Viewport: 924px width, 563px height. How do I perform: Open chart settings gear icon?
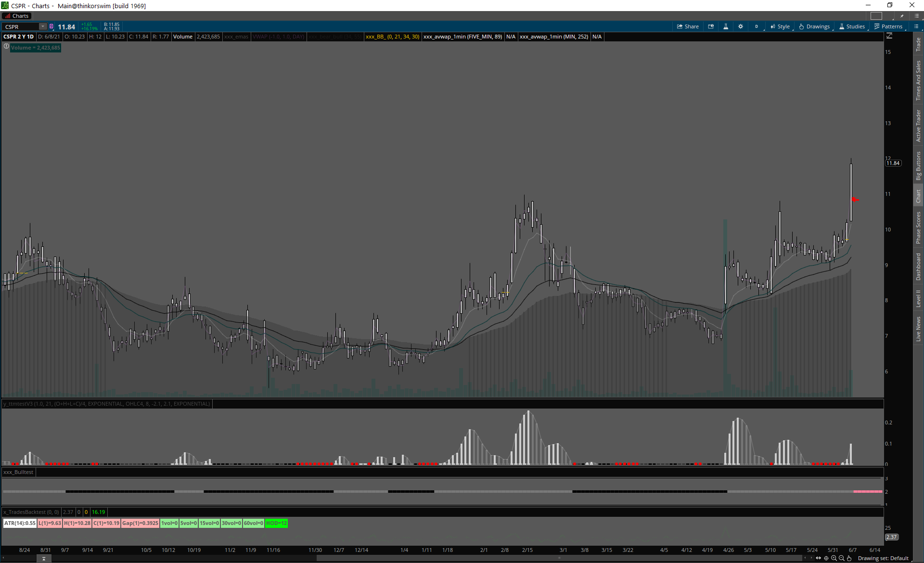(x=741, y=26)
